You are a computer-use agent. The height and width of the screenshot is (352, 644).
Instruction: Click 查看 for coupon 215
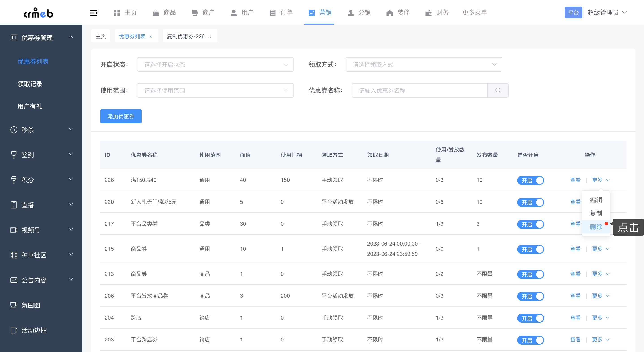575,249
